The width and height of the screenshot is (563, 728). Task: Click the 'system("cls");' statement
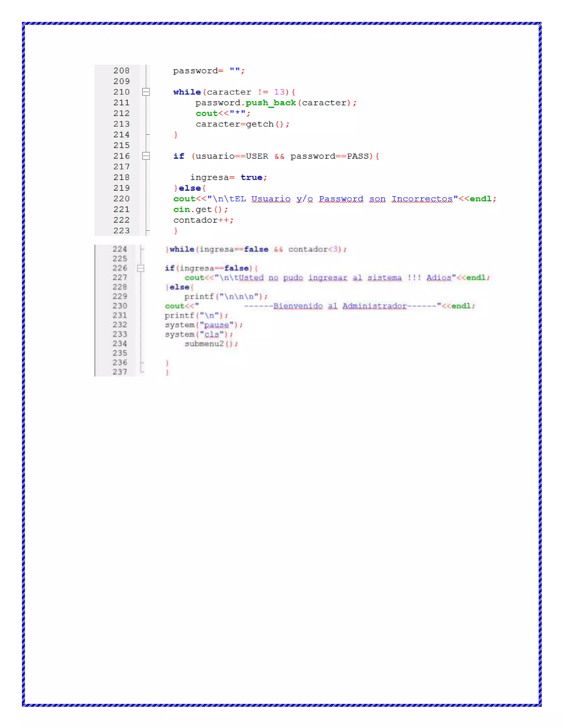(199, 334)
